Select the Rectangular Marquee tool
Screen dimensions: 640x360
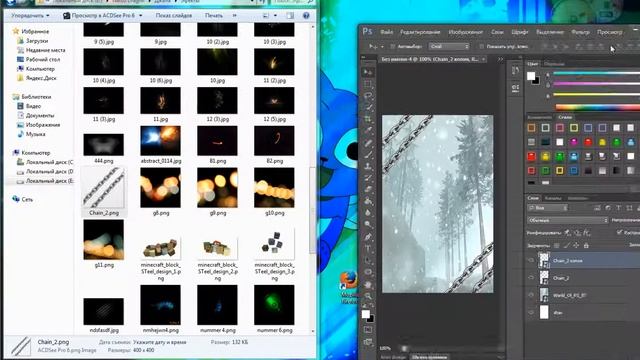click(368, 84)
